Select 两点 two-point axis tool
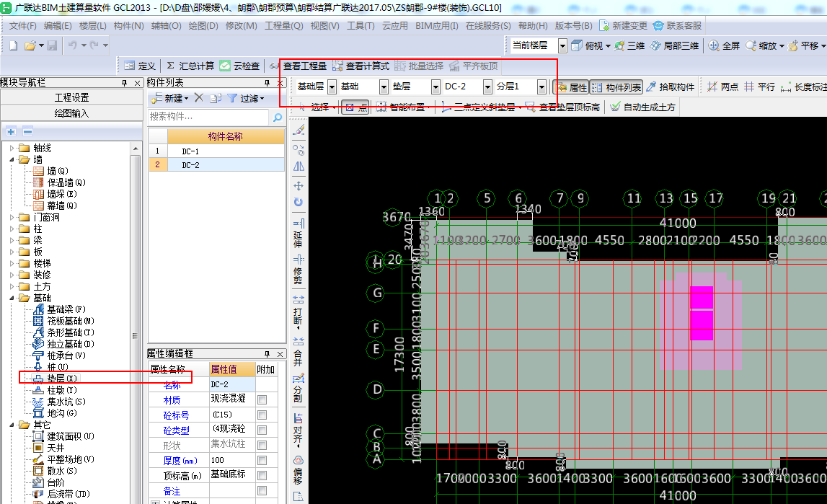827x504 pixels. (x=723, y=87)
